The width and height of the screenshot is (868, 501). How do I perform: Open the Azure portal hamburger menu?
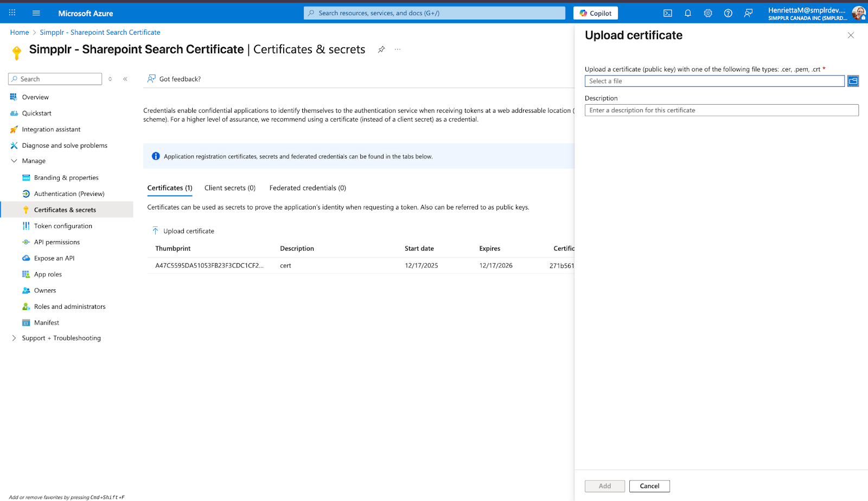(36, 13)
